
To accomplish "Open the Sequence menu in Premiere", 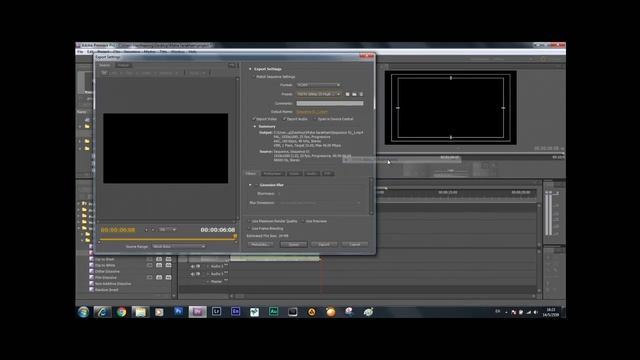I will (x=132, y=52).
